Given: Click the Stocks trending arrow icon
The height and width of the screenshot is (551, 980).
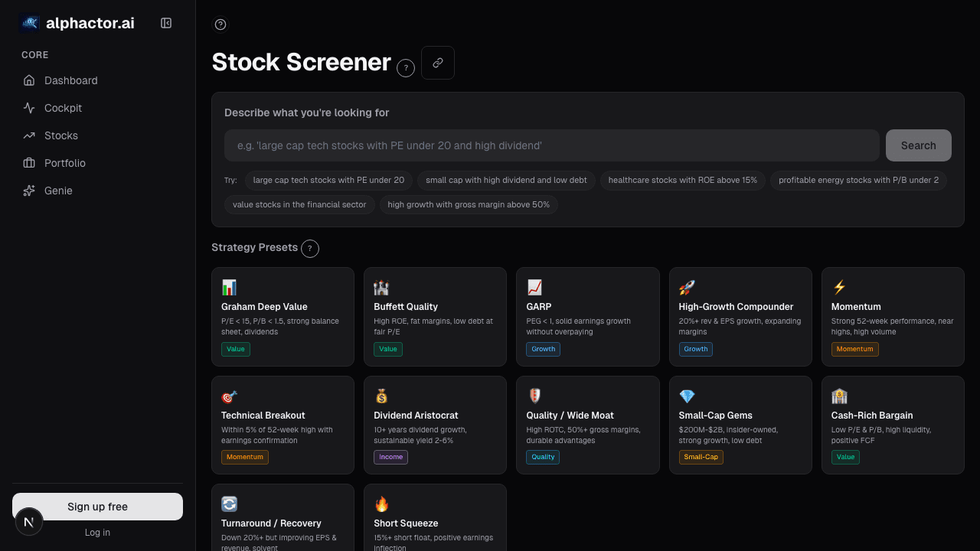Looking at the screenshot, I should pos(29,135).
